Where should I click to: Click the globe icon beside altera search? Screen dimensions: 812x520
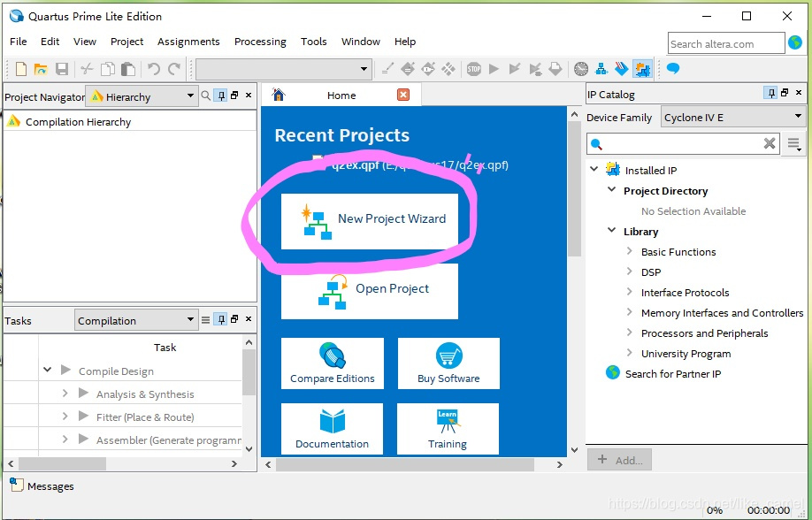tap(795, 42)
